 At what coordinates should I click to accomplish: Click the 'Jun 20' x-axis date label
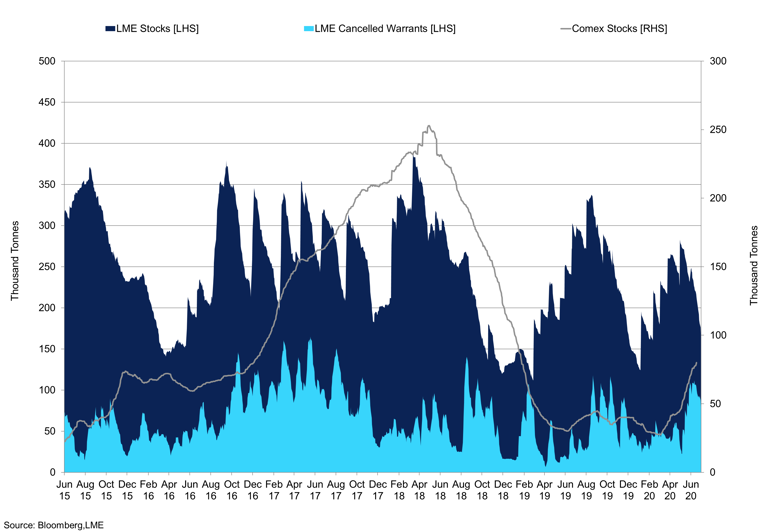tap(690, 488)
